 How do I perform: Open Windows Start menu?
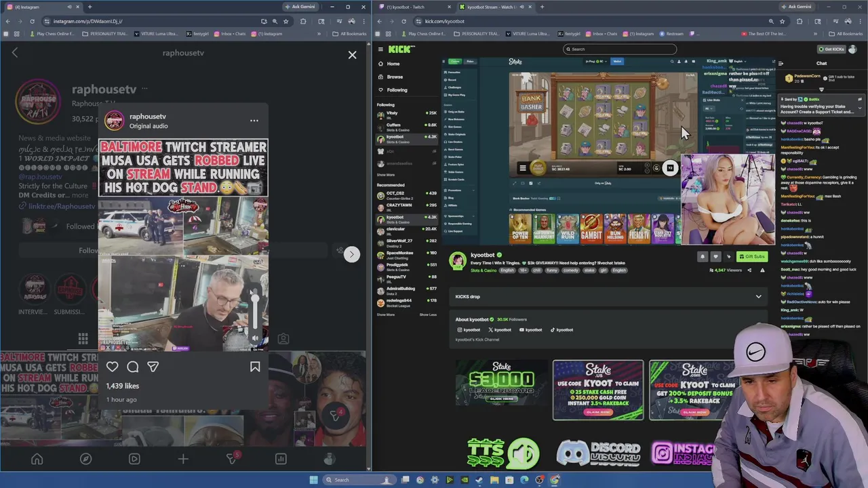(313, 480)
